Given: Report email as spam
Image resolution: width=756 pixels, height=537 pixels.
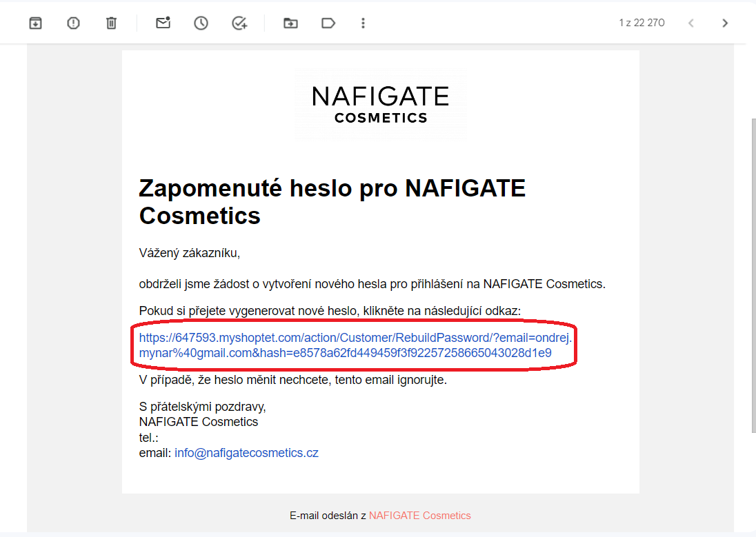Looking at the screenshot, I should pos(73,23).
